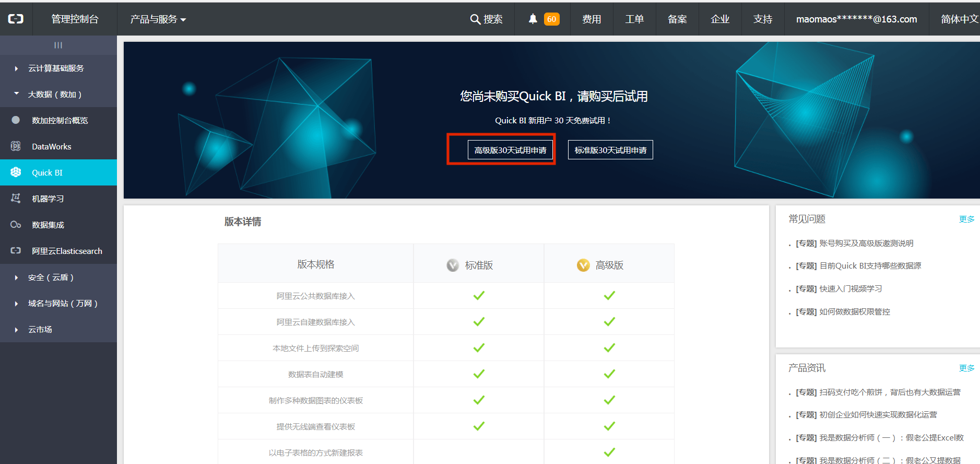
Task: Click the 机器学习 sidebar icon
Action: coord(16,199)
